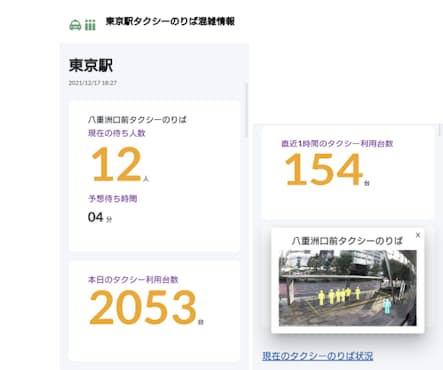The width and height of the screenshot is (443, 370).
Task: Click the 東京駅タクシーのりば混雑情報 page title
Action: 170,21
